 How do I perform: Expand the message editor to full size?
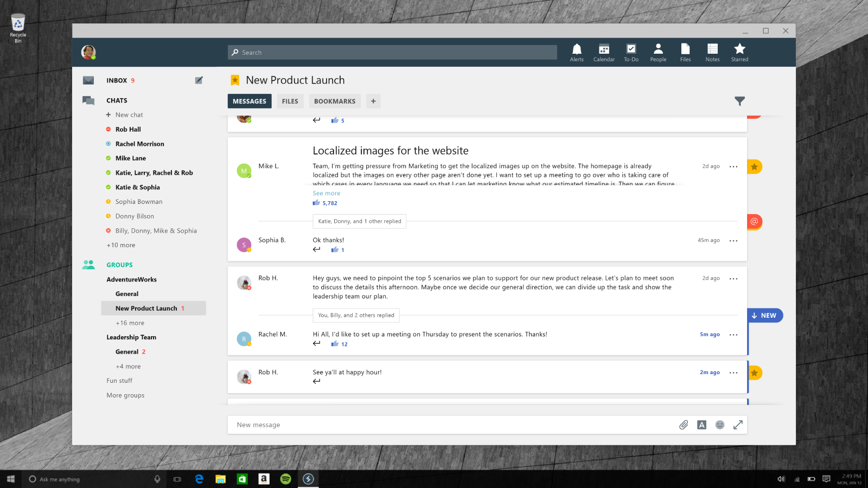click(738, 425)
